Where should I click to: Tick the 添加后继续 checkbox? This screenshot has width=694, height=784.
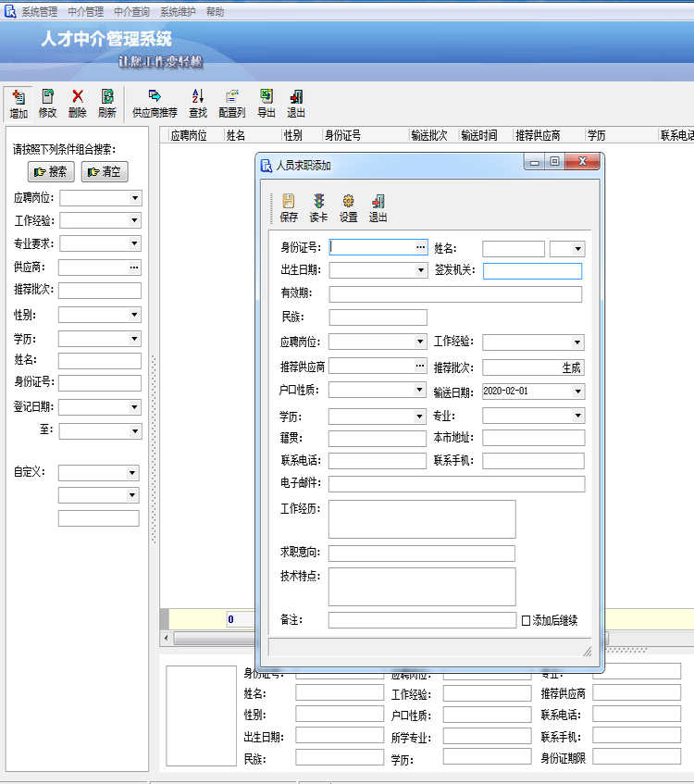tap(526, 620)
